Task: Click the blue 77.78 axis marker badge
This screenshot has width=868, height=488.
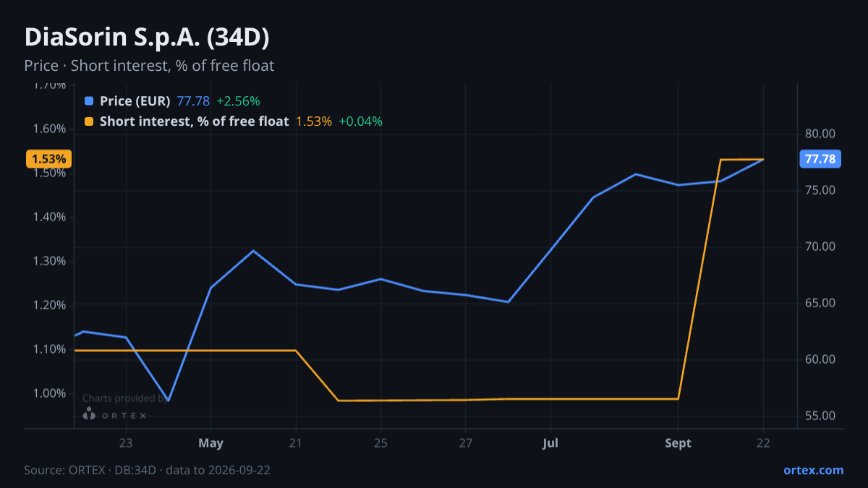Action: [x=820, y=159]
